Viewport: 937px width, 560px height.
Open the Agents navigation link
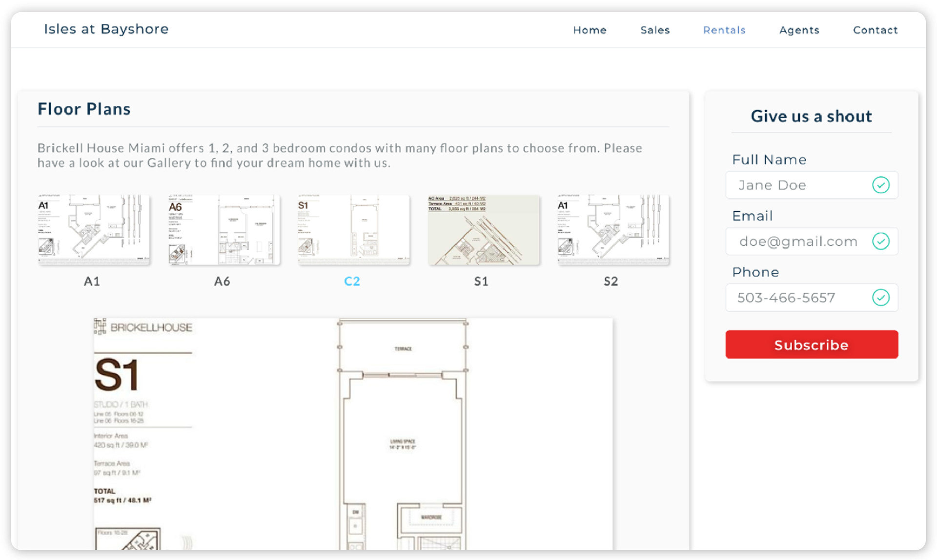click(799, 30)
